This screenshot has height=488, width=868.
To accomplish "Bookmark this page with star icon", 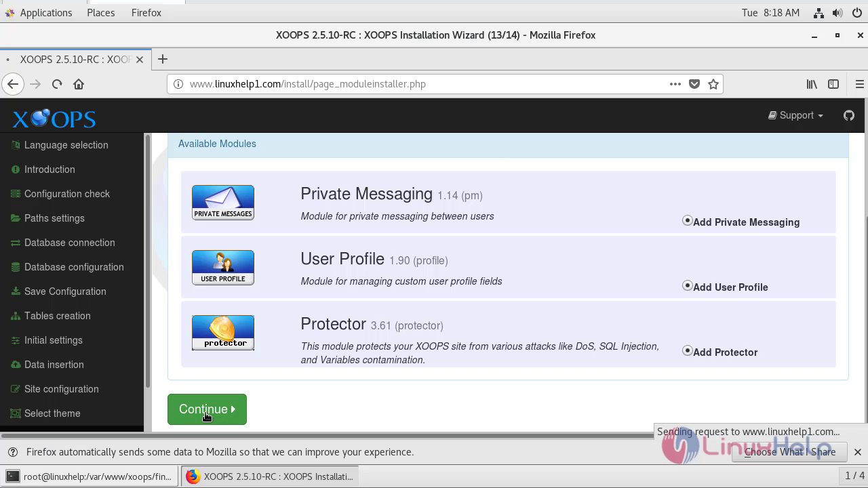I will 713,84.
